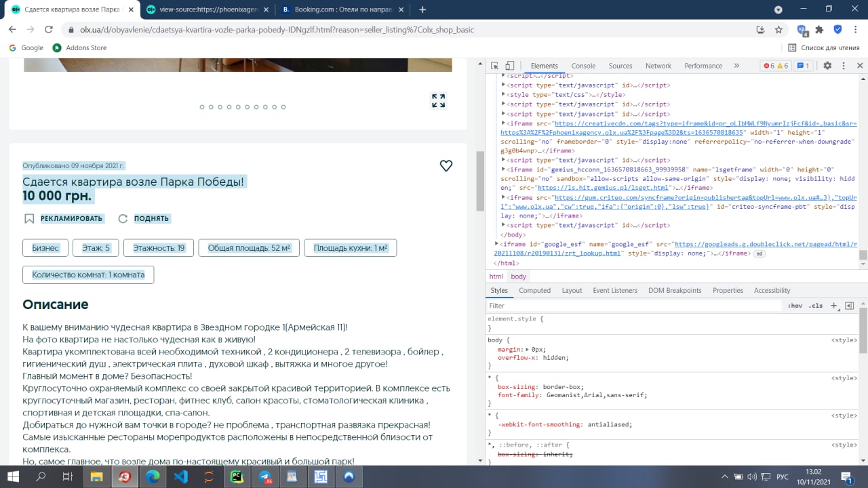Open the DevTools three-dot customize menu
The height and width of the screenshot is (488, 868).
pyautogui.click(x=844, y=66)
